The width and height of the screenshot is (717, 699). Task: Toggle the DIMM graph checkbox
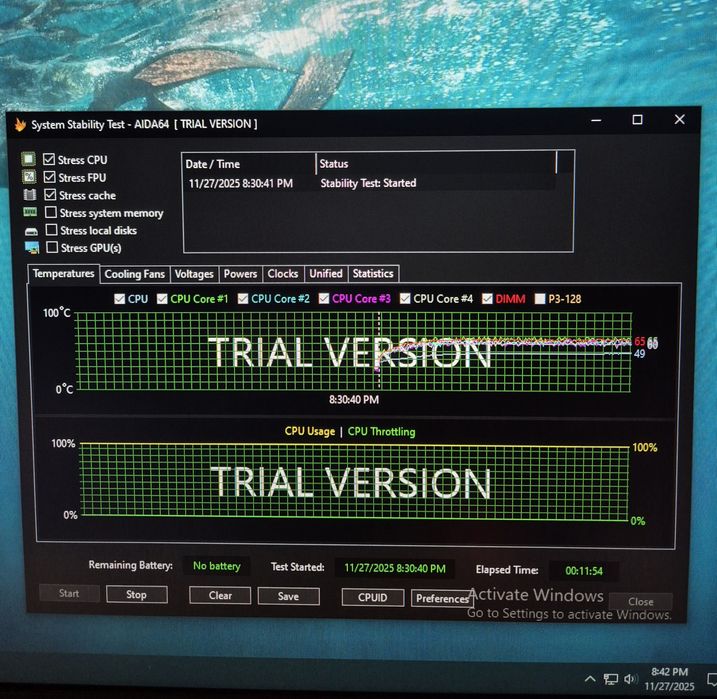(487, 299)
